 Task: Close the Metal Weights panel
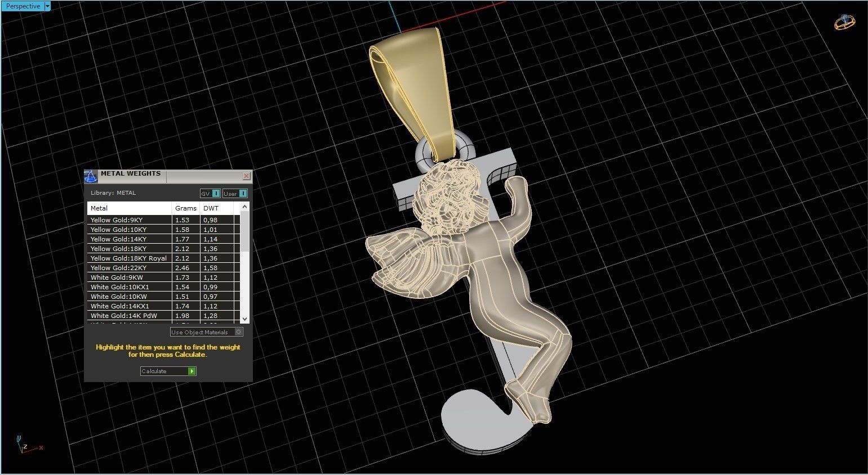click(246, 176)
